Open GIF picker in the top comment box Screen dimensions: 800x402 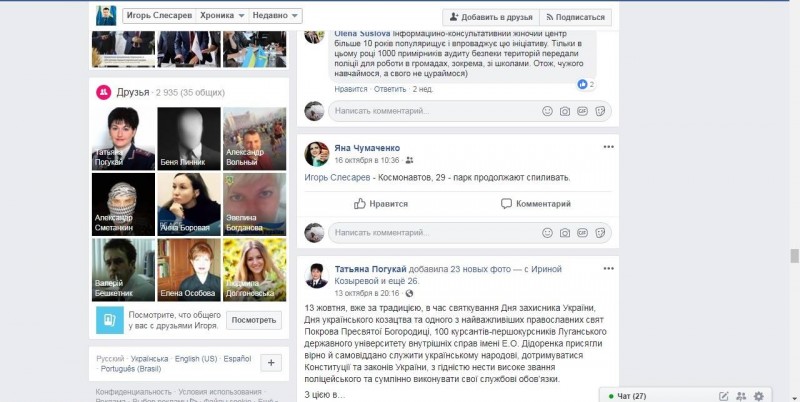(582, 111)
